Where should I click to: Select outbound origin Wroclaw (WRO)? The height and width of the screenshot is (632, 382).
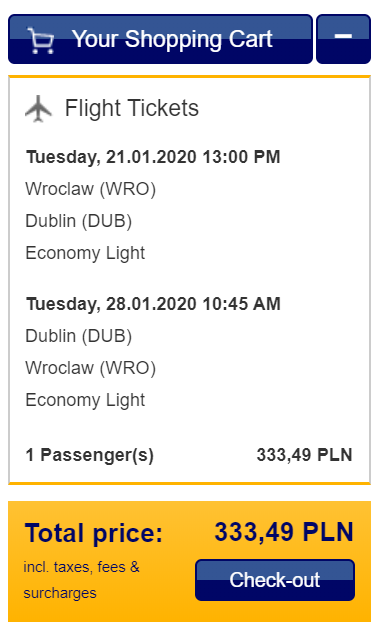point(91,189)
